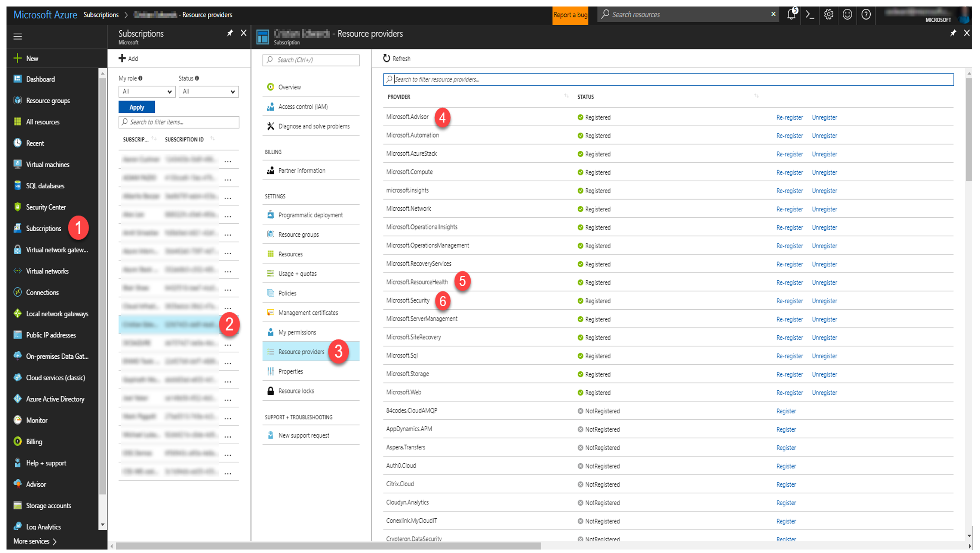The height and width of the screenshot is (553, 980).
Task: Click the sidebar scroll down arrow
Action: tap(102, 525)
